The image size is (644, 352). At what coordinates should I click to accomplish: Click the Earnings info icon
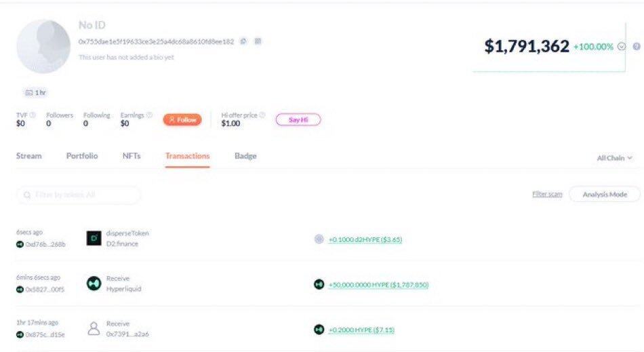tap(149, 115)
